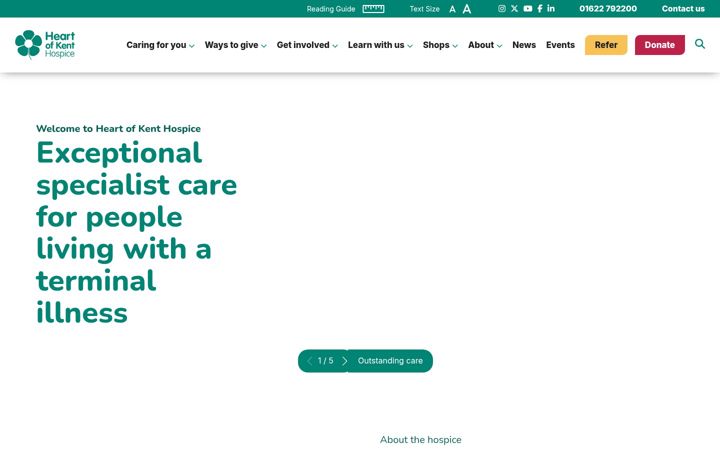Open the YouTube channel icon
Viewport: 720px width, 450px height.
528,9
